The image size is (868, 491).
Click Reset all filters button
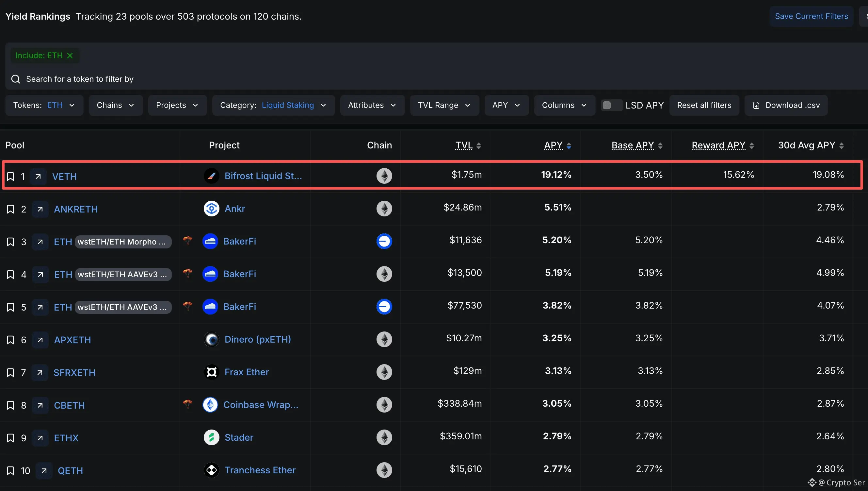click(704, 105)
